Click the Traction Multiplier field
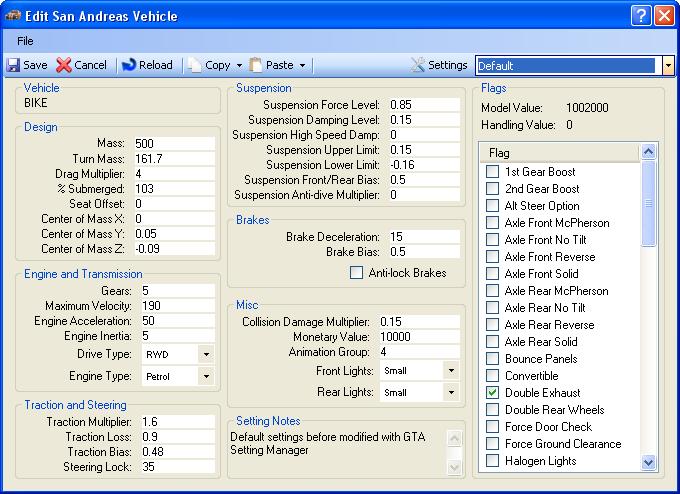The height and width of the screenshot is (494, 680). [178, 422]
